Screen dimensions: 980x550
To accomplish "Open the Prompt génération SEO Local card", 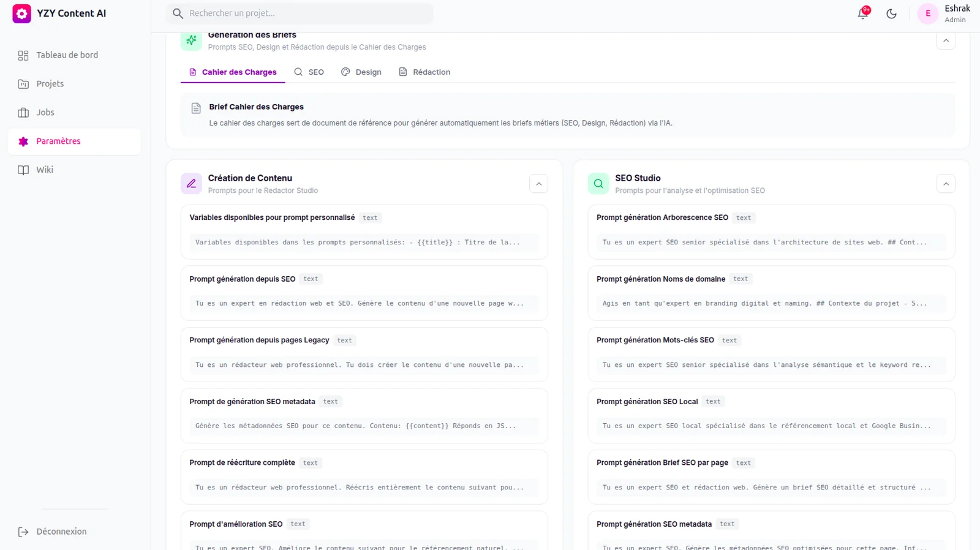I will coord(772,416).
